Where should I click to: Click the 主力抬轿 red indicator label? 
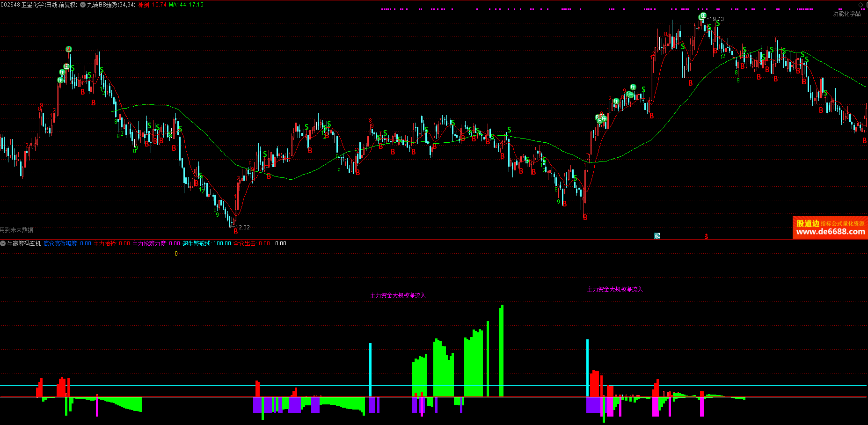105,243
